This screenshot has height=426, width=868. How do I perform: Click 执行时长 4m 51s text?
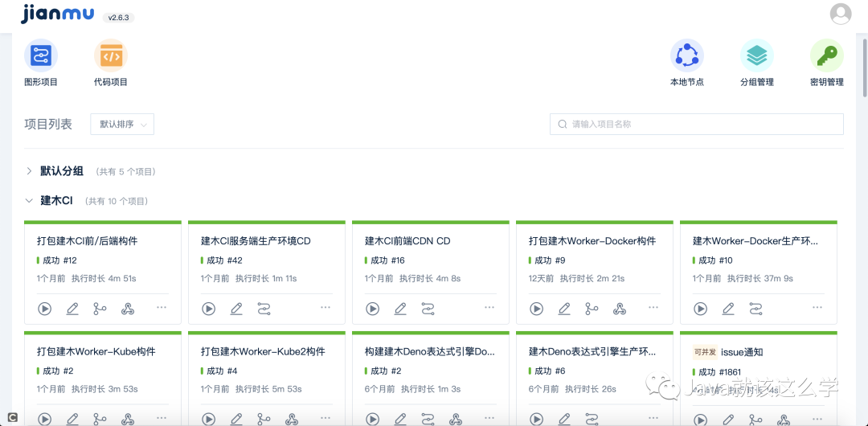click(104, 278)
